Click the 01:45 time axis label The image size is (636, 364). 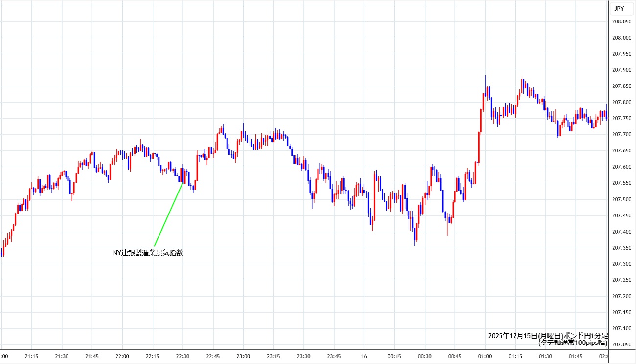point(575,356)
